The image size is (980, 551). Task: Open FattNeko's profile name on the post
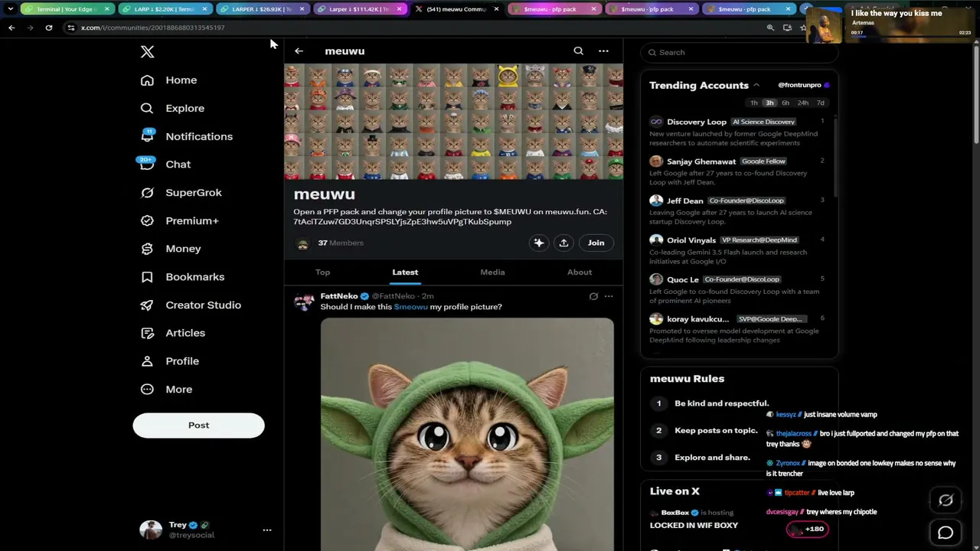point(339,296)
